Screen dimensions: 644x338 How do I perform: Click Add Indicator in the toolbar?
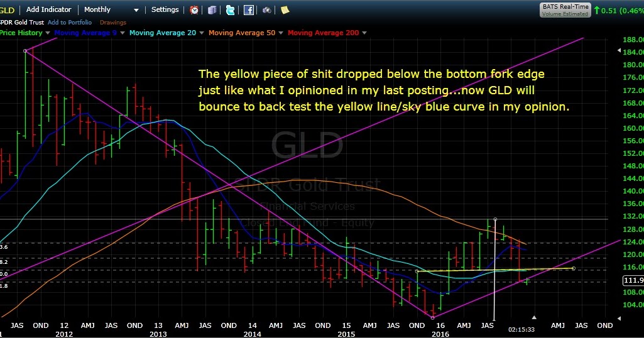click(49, 9)
